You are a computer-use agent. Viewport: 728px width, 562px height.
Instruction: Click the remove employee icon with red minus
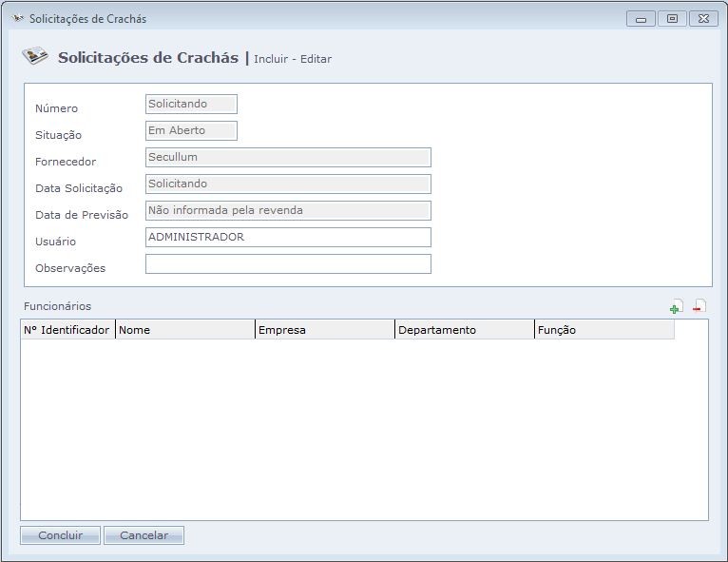click(699, 307)
